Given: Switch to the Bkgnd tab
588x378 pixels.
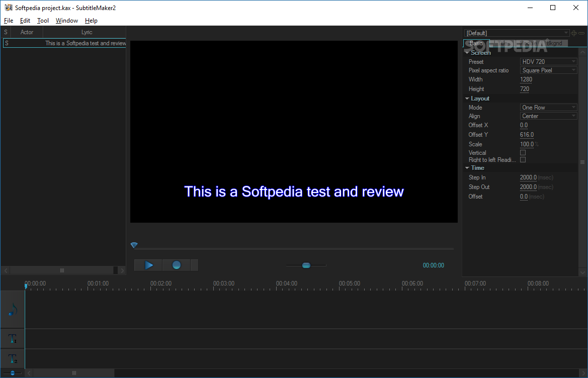Looking at the screenshot, I should tap(554, 43).
